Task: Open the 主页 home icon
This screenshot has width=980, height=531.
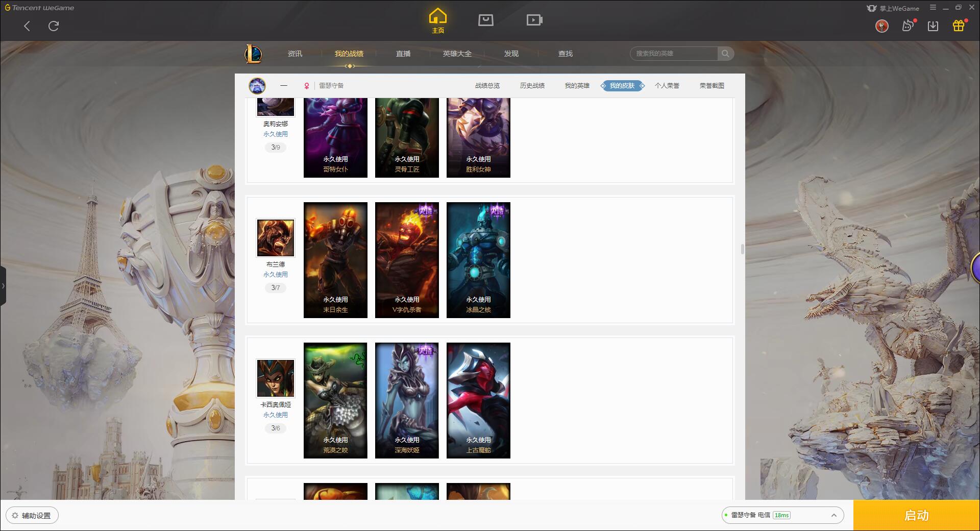Action: (x=437, y=21)
